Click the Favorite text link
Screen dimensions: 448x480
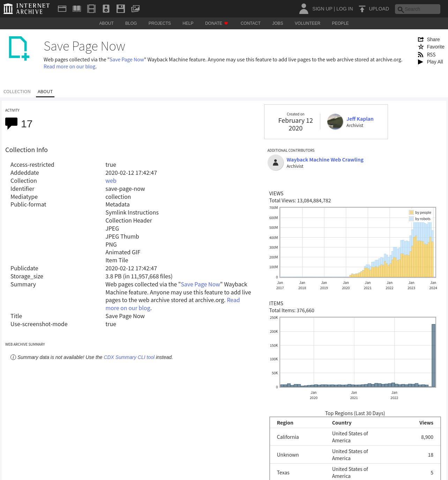point(435,47)
